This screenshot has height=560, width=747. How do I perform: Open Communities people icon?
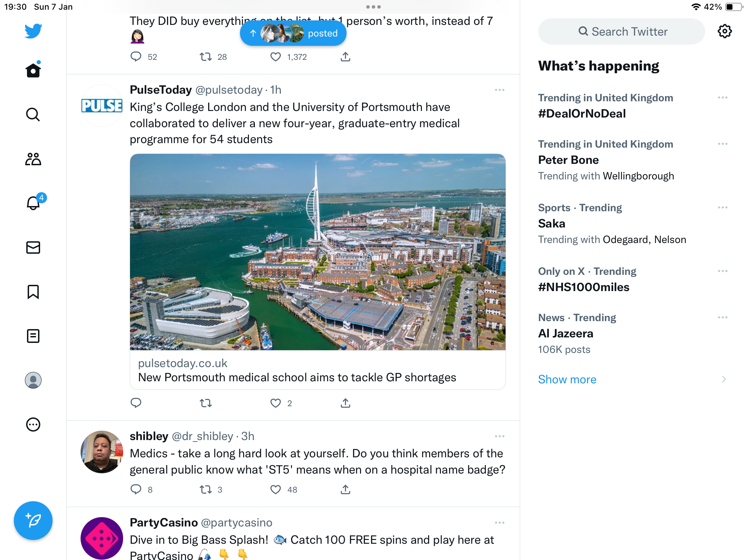pyautogui.click(x=33, y=159)
